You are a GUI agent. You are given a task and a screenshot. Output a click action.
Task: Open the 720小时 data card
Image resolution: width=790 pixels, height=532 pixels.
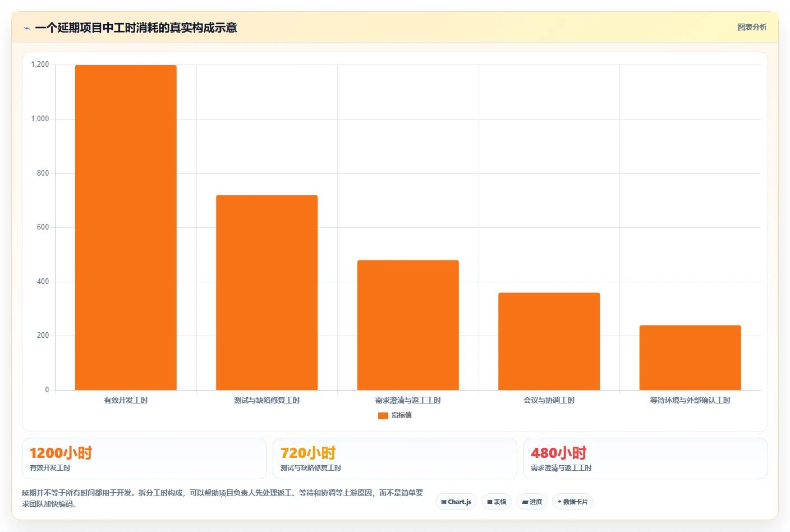coord(395,458)
